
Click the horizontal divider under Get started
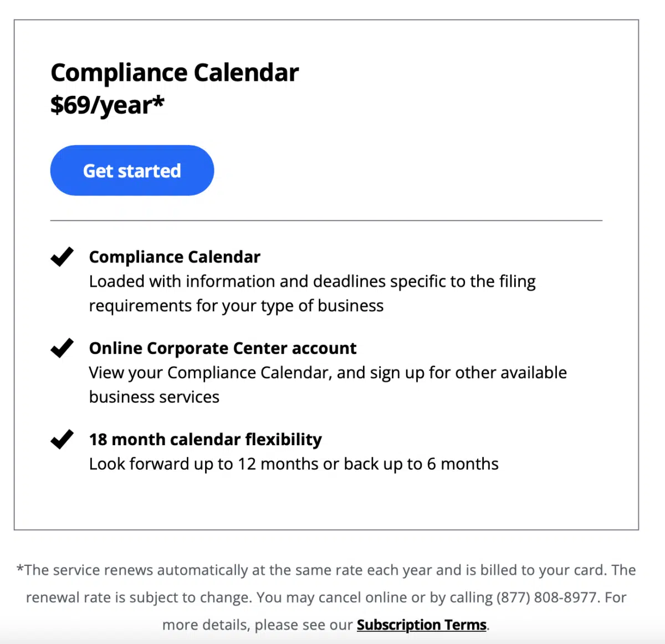326,220
